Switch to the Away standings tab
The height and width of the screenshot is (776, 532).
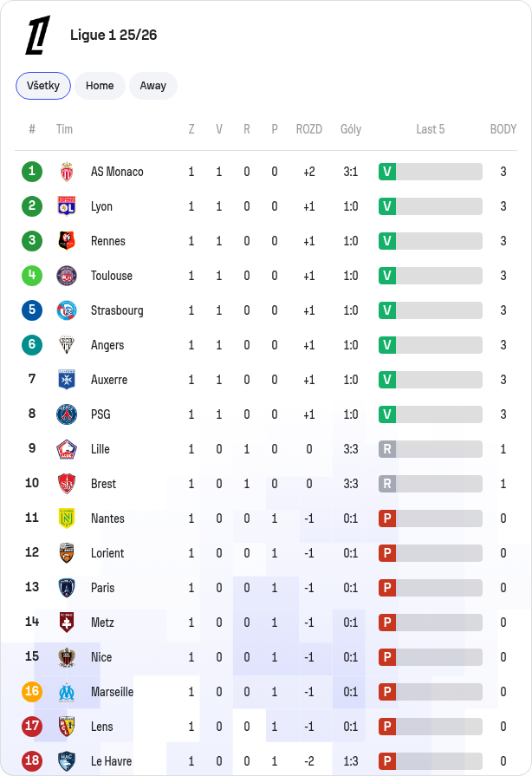pyautogui.click(x=152, y=86)
